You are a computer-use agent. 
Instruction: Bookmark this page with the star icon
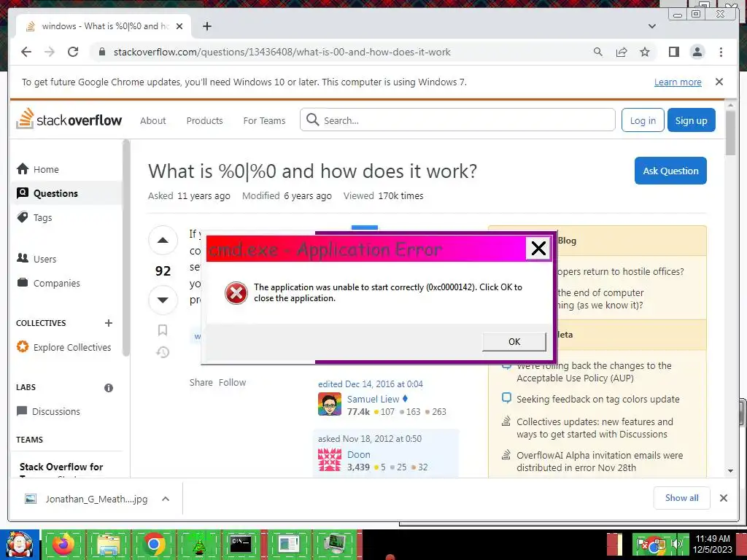point(645,52)
